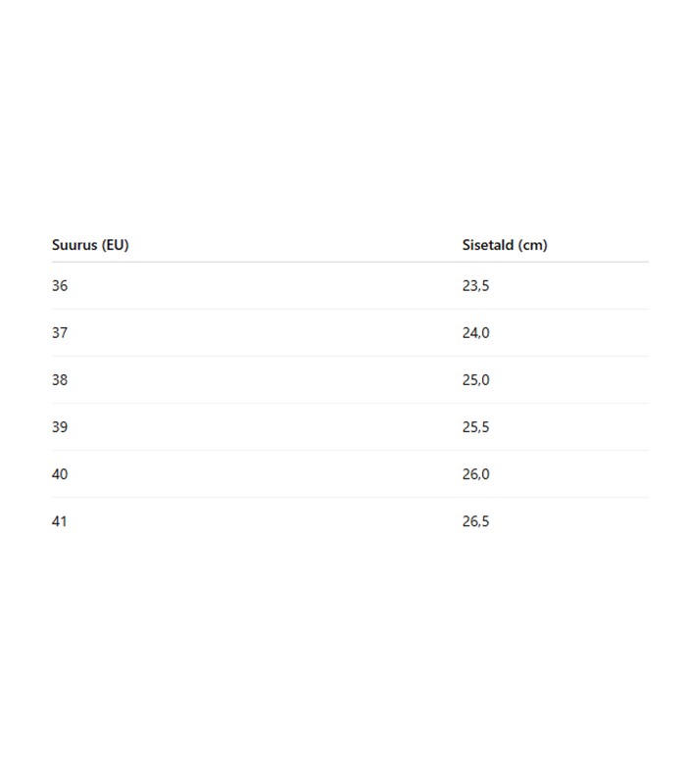The width and height of the screenshot is (686, 784).
Task: Click the Sisetald (cm) column header
Action: [x=505, y=245]
